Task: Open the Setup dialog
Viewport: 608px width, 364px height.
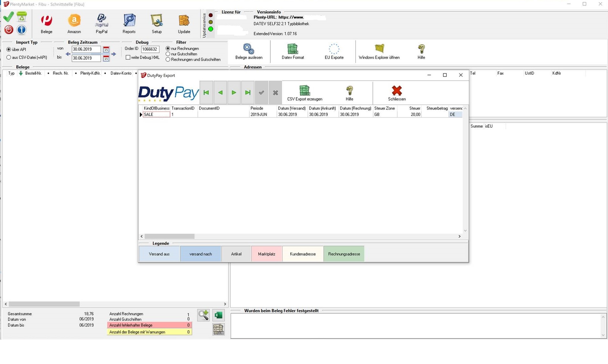Action: pos(157,24)
